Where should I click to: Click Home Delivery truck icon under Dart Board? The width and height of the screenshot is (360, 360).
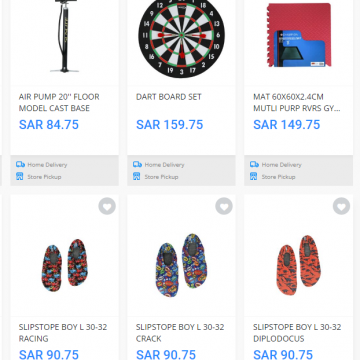pyautogui.click(x=137, y=164)
